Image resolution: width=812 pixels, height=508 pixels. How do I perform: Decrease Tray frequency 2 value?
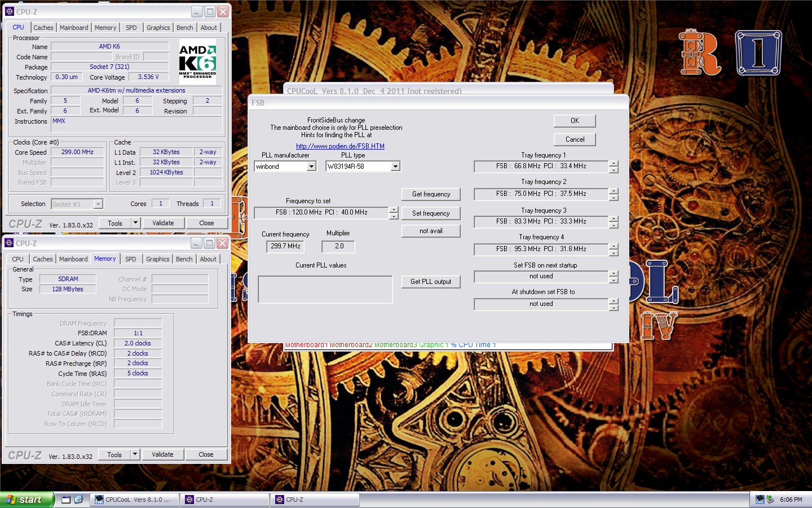[x=614, y=198]
